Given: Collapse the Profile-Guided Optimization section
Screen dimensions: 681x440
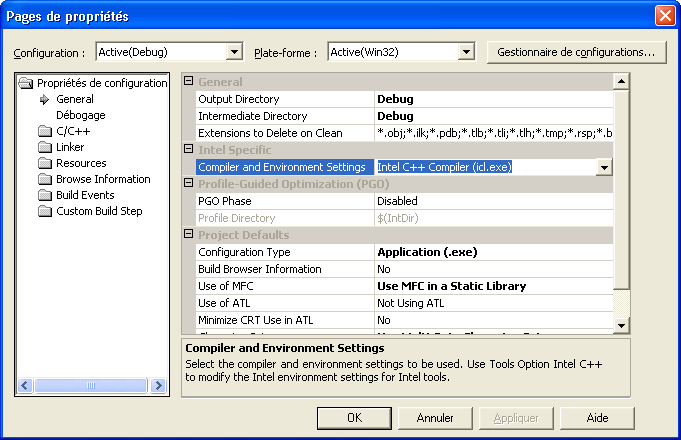Looking at the screenshot, I should pos(189,184).
